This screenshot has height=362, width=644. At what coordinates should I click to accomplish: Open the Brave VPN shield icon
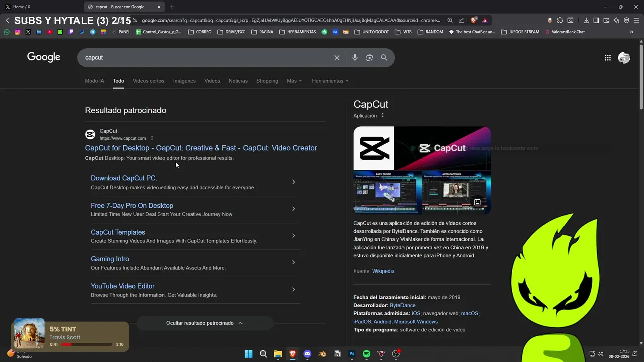pyautogui.click(x=626, y=20)
